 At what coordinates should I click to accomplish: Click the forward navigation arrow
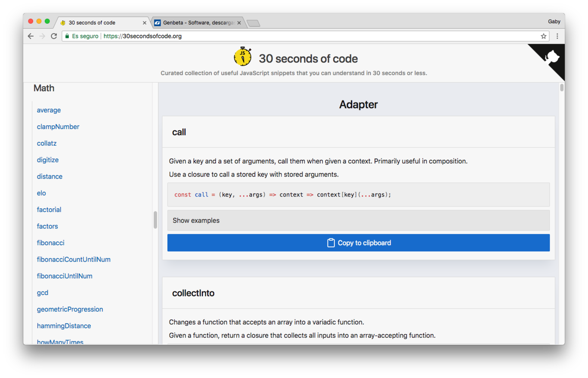point(42,36)
